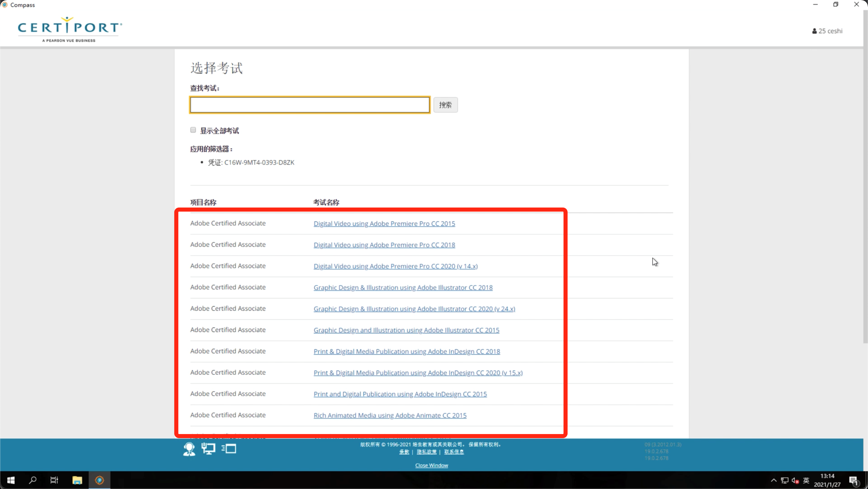Click the 查找考试 search input field
868x489 pixels.
[310, 105]
